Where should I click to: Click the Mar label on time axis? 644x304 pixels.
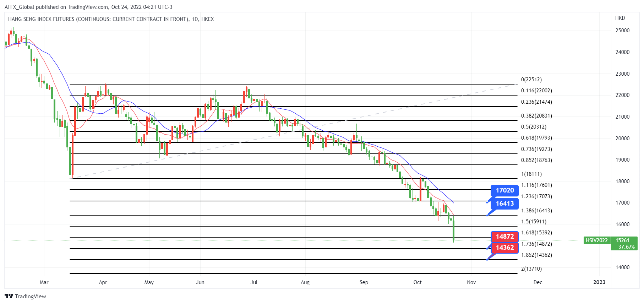point(44,282)
